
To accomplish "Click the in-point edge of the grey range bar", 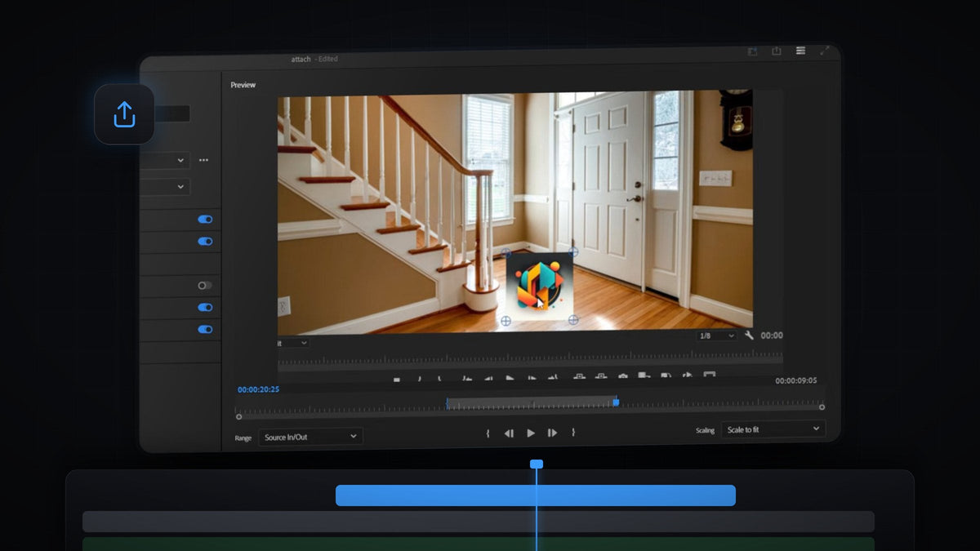I will 448,402.
